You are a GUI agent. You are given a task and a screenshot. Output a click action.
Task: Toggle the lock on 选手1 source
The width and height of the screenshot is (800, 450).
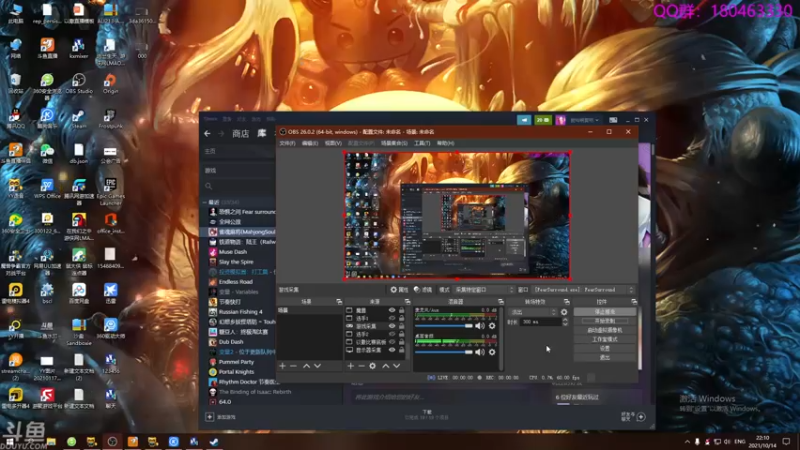coord(402,318)
